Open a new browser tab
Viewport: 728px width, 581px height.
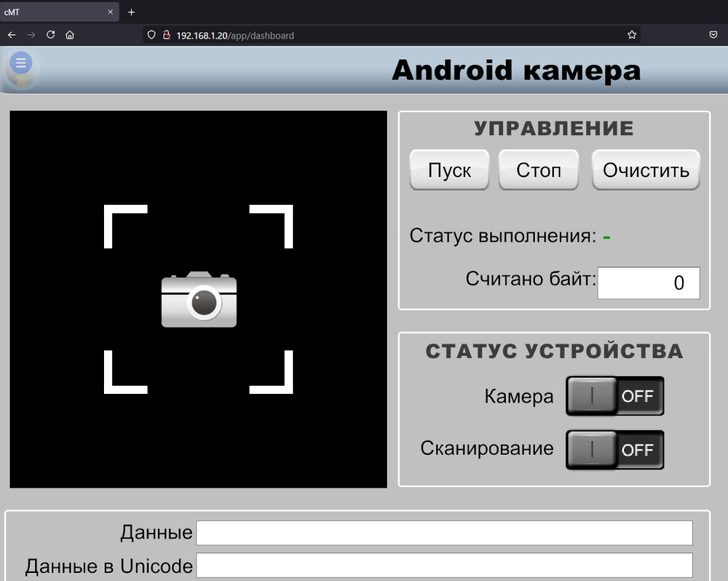click(132, 12)
